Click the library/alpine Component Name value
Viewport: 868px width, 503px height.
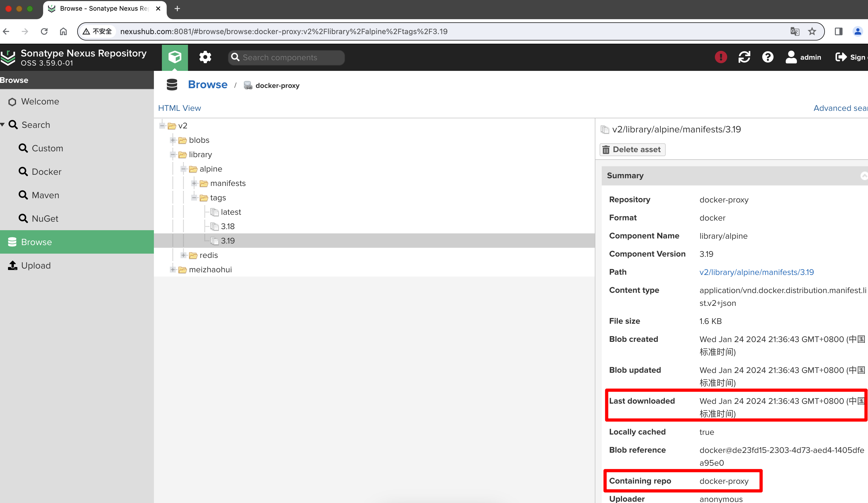tap(723, 236)
